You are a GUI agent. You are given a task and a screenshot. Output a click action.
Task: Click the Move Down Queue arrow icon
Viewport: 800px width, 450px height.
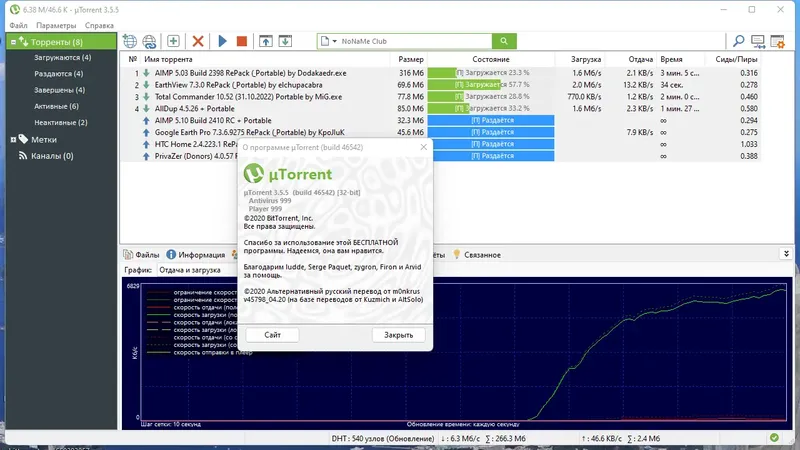coord(285,41)
